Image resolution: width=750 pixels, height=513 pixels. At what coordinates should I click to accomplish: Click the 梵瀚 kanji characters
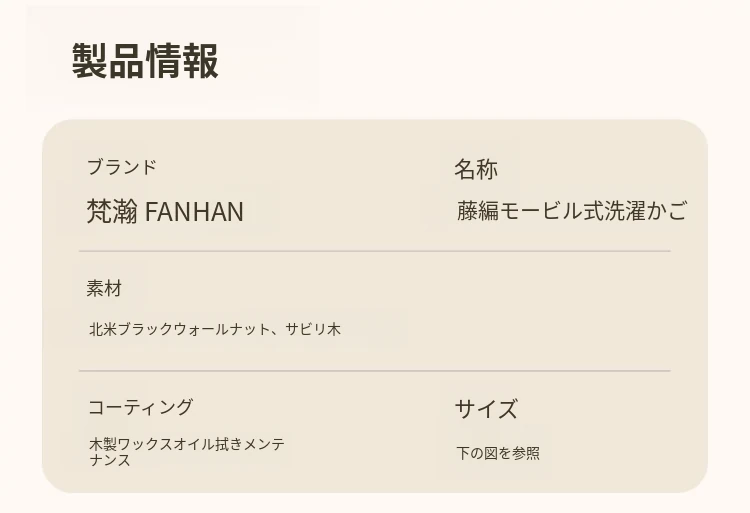coord(112,211)
